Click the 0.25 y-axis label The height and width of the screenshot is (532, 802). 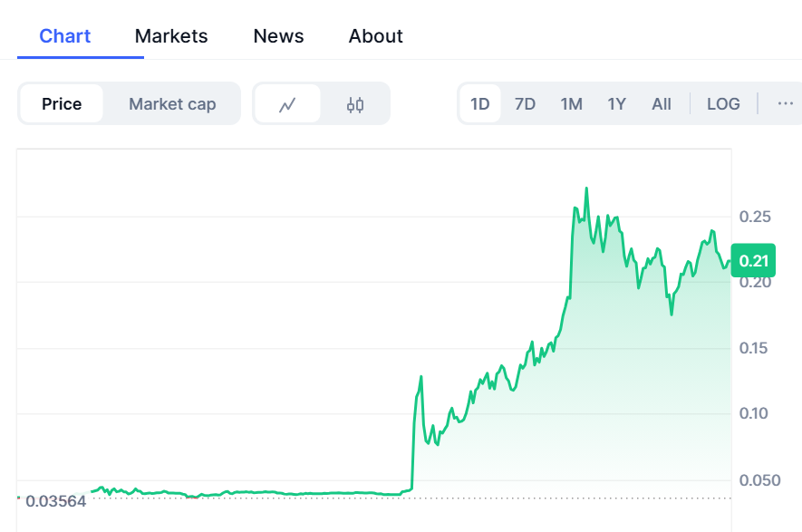(755, 217)
